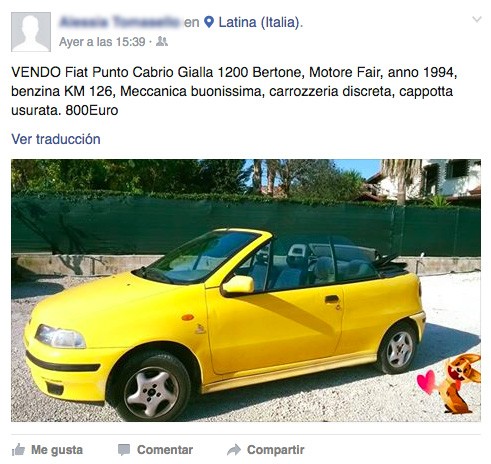Image resolution: width=491 pixels, height=464 pixels.
Task: Click the comment speech bubble icon
Action: [x=124, y=450]
